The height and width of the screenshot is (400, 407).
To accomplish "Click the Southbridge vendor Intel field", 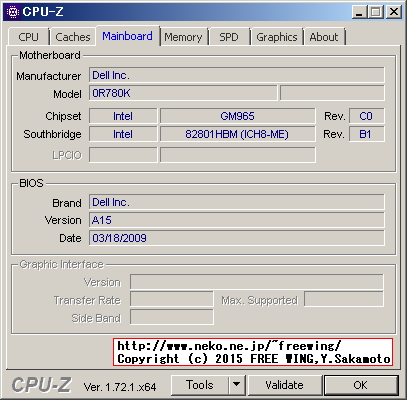I will click(123, 134).
